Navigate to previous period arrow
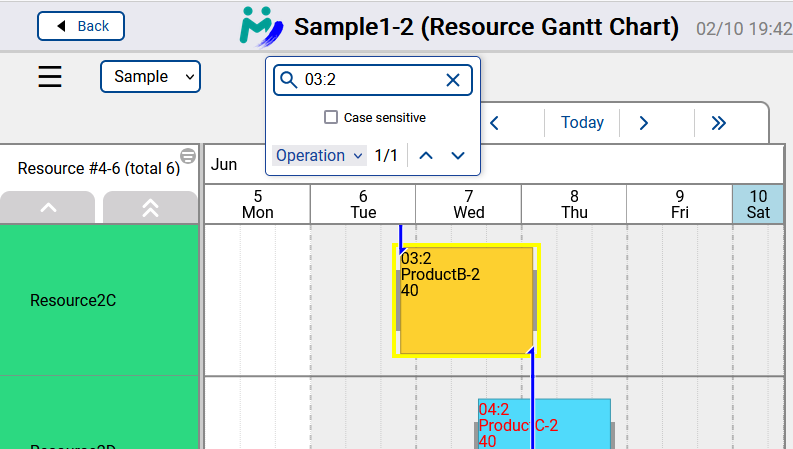Viewport: 793px width, 449px height. click(494, 123)
